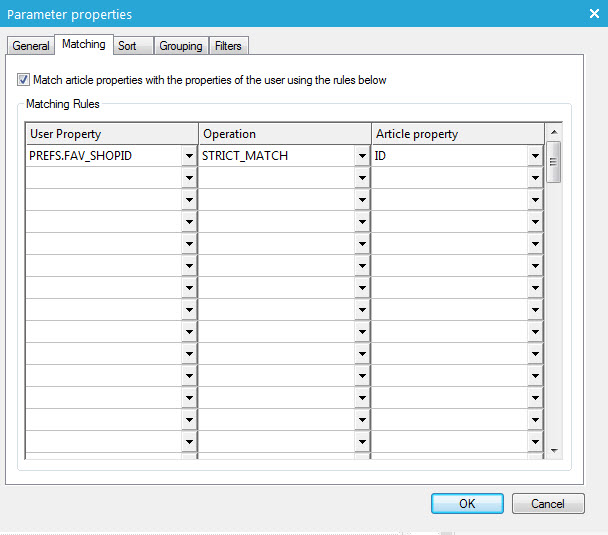Click the User Property column header

(x=111, y=134)
